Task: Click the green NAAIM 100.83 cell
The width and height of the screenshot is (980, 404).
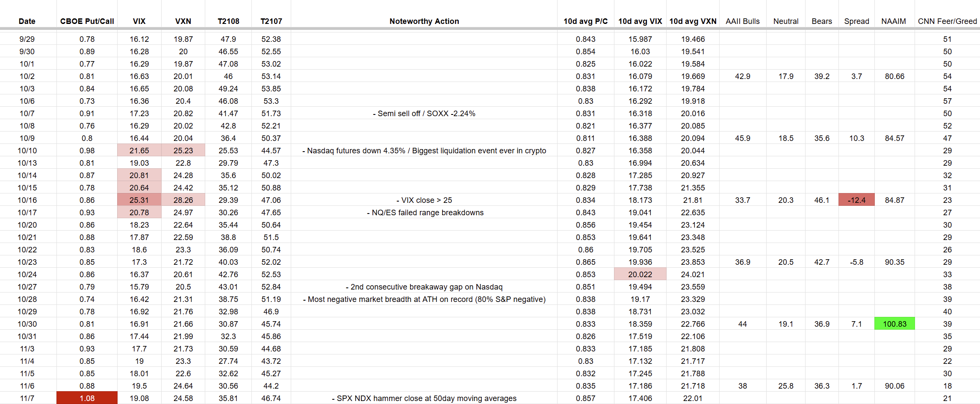Action: [x=894, y=324]
